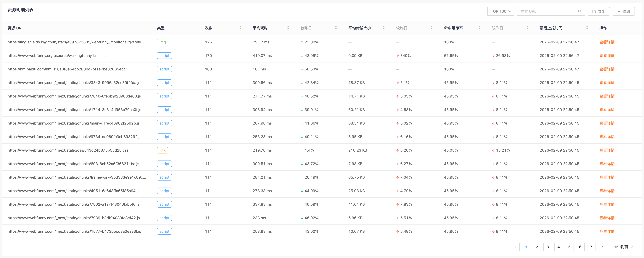Click the img type tag in first row

coord(162,42)
